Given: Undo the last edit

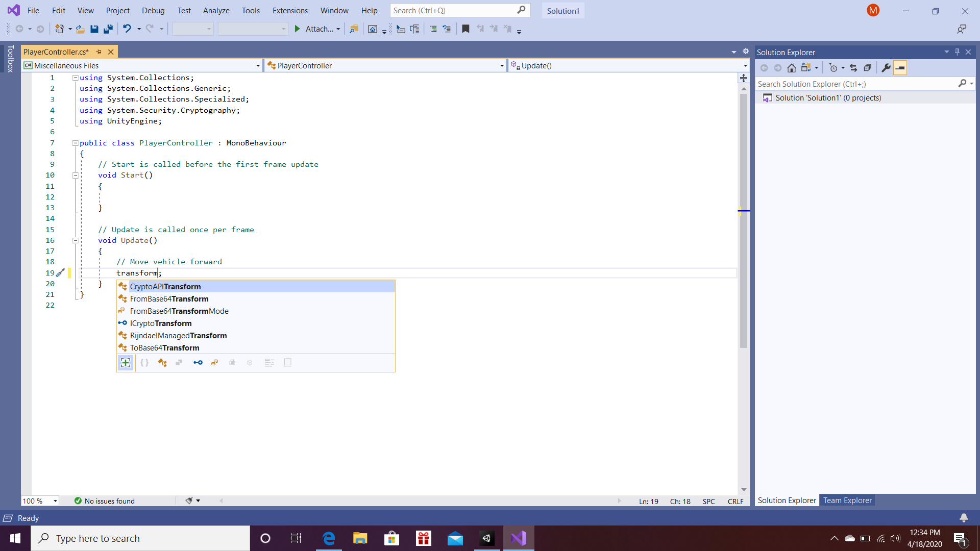Looking at the screenshot, I should [x=128, y=29].
